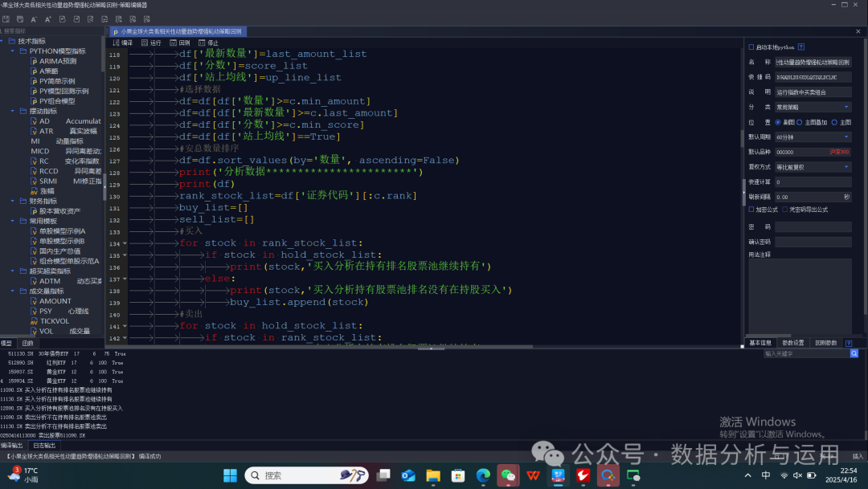This screenshot has height=489, width=868.
Task: Open the PY组合模型 item
Action: [x=52, y=101]
